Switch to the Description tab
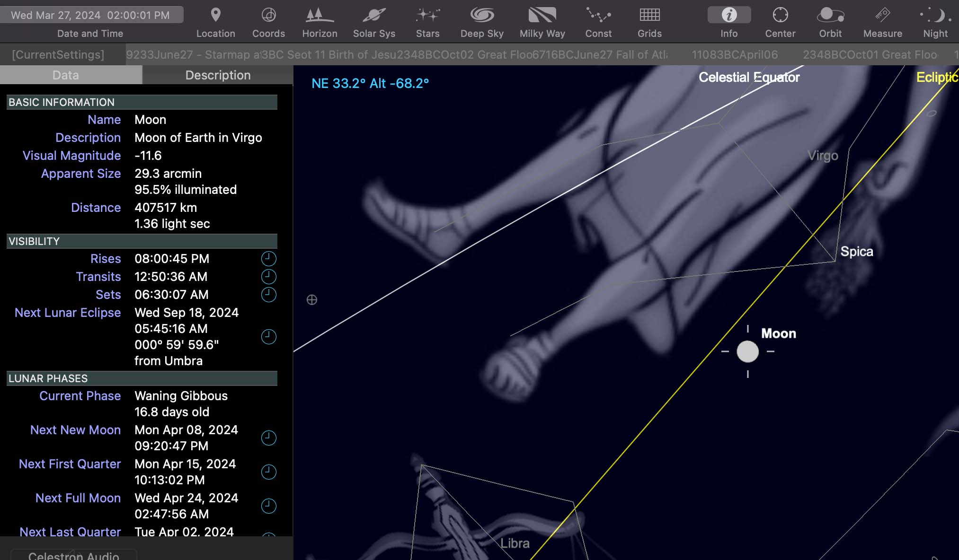The width and height of the screenshot is (959, 560). coord(218,75)
